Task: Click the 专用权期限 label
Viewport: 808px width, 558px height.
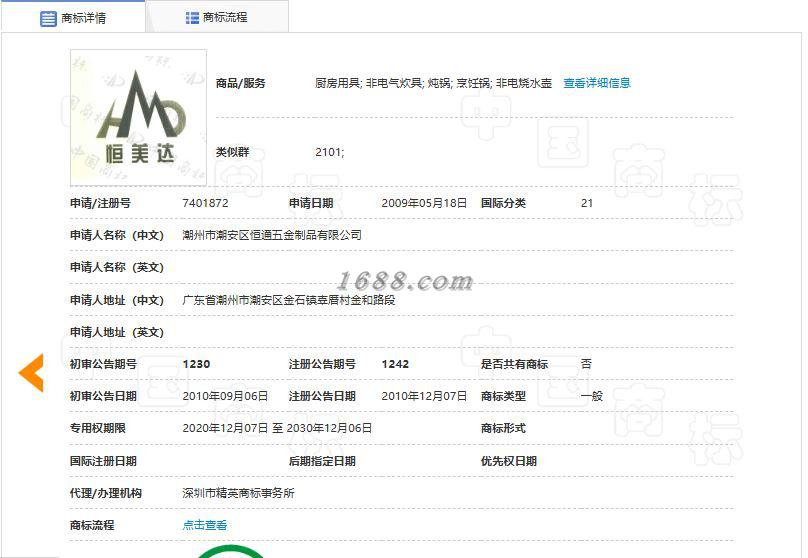Action: tap(98, 428)
